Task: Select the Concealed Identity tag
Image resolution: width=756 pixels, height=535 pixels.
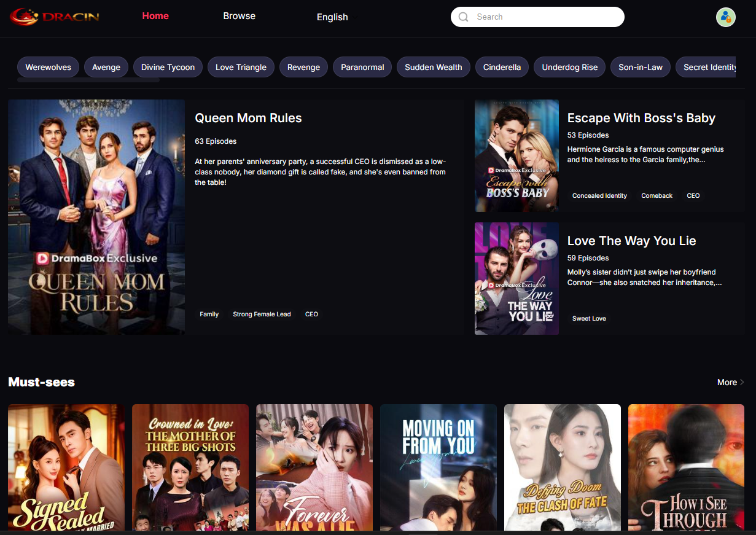Action: coord(599,196)
